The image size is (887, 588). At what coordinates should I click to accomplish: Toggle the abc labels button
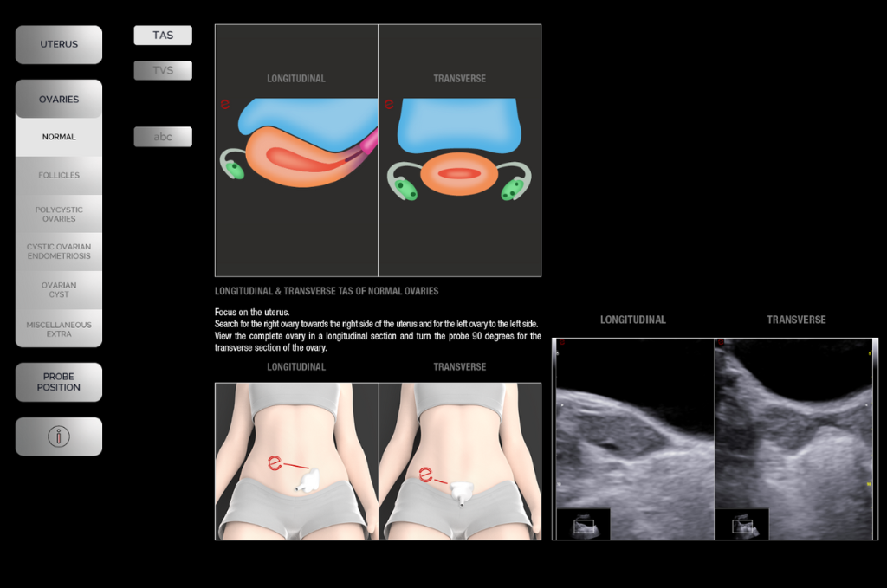pyautogui.click(x=163, y=137)
